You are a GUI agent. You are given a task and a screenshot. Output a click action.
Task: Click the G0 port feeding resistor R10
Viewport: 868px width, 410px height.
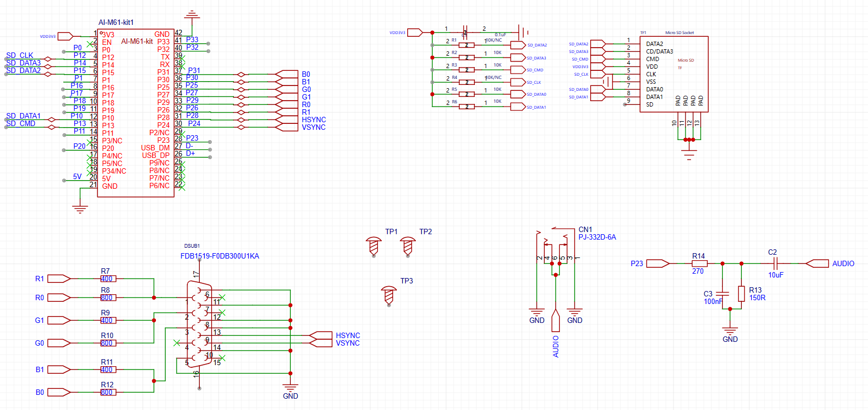(59, 343)
